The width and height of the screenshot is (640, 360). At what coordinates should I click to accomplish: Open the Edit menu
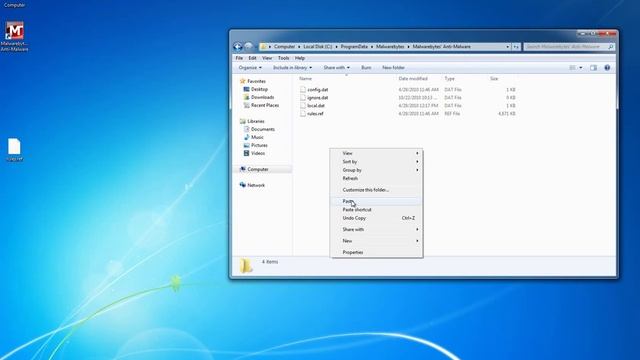253,58
